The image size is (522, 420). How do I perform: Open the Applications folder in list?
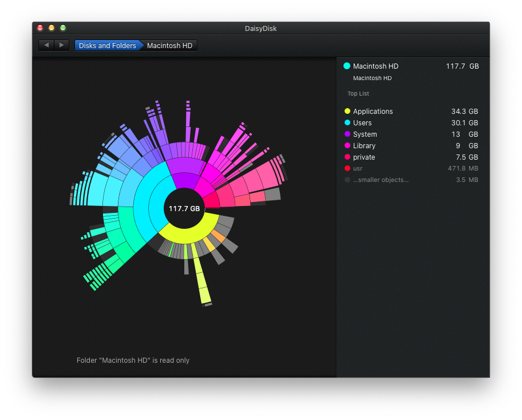373,112
